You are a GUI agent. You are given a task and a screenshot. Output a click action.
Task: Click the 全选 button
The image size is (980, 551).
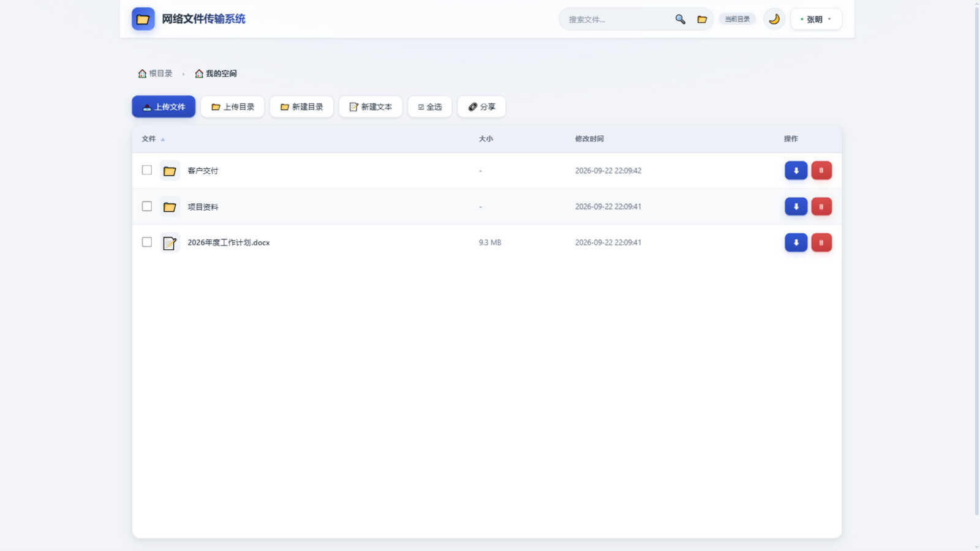click(430, 107)
